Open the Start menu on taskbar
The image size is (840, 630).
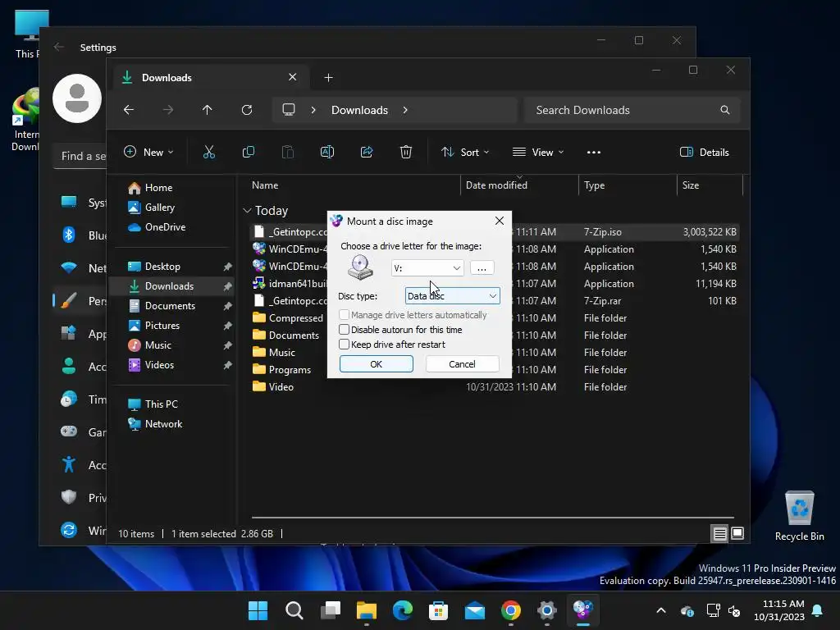258,610
